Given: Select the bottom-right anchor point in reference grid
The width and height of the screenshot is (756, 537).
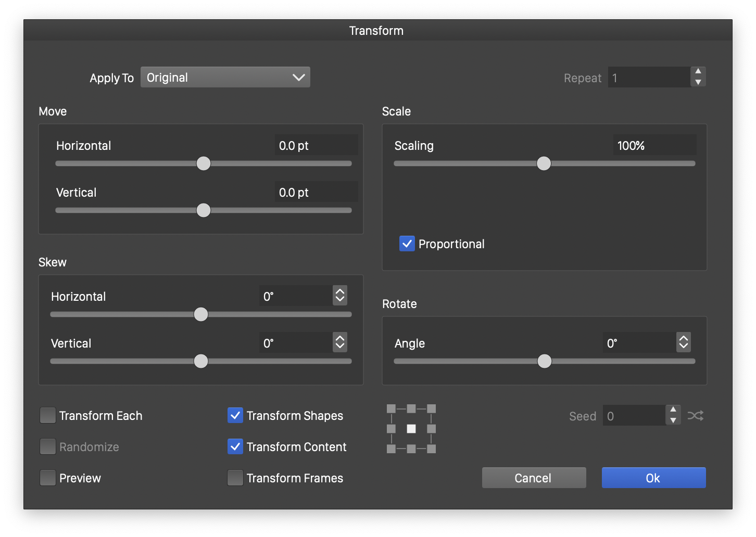Looking at the screenshot, I should click(x=431, y=449).
